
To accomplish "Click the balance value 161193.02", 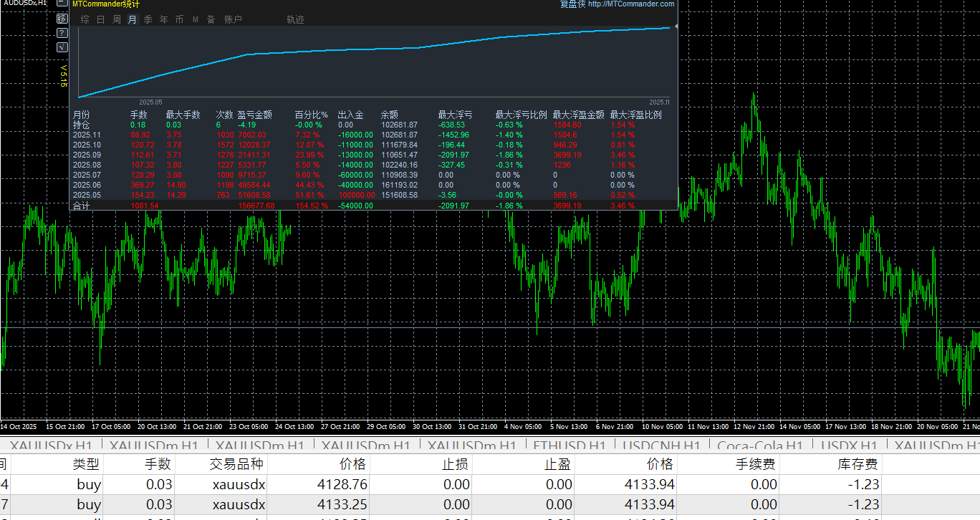I will click(399, 185).
